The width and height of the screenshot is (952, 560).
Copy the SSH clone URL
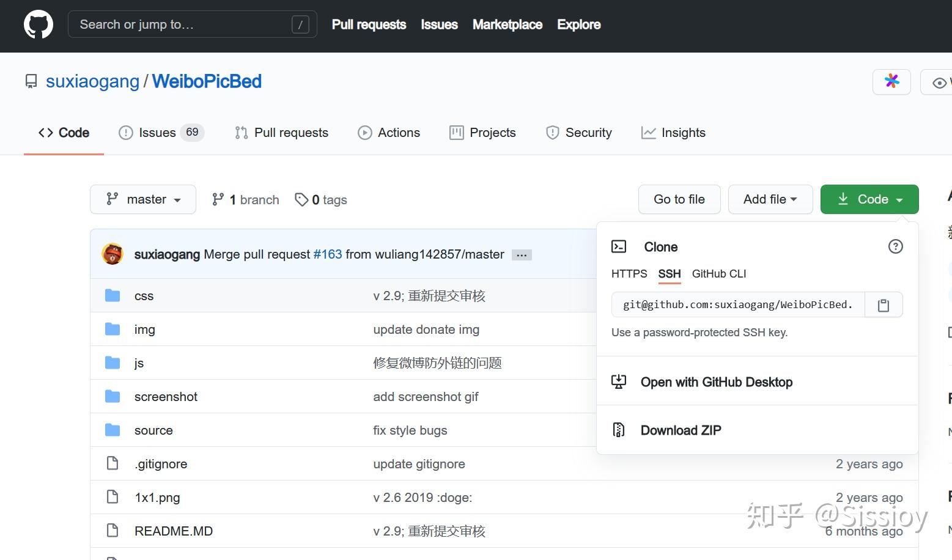tap(884, 305)
